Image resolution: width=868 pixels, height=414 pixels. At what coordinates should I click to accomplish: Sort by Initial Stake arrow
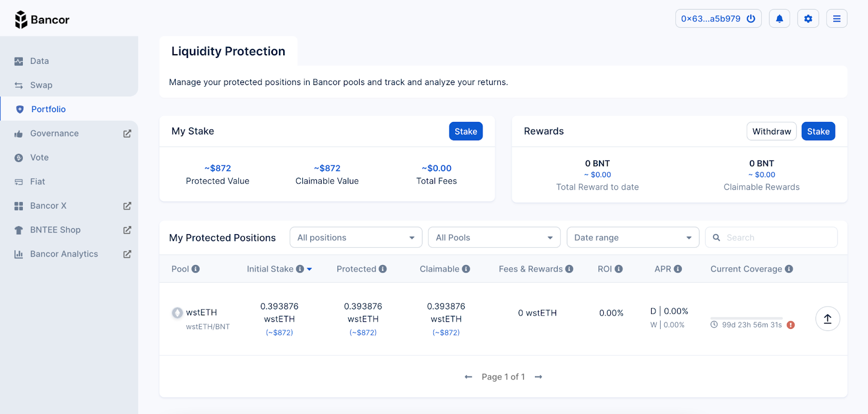pos(309,269)
